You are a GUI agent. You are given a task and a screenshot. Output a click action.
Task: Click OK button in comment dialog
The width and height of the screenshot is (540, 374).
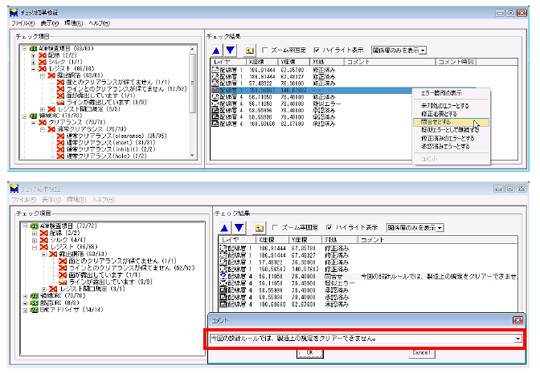pos(310,353)
